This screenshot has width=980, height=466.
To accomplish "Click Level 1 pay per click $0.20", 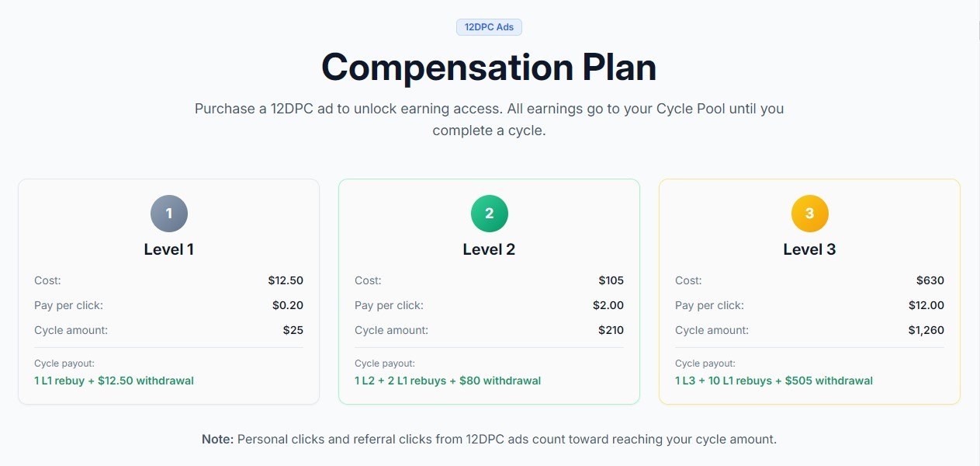I will 288,305.
